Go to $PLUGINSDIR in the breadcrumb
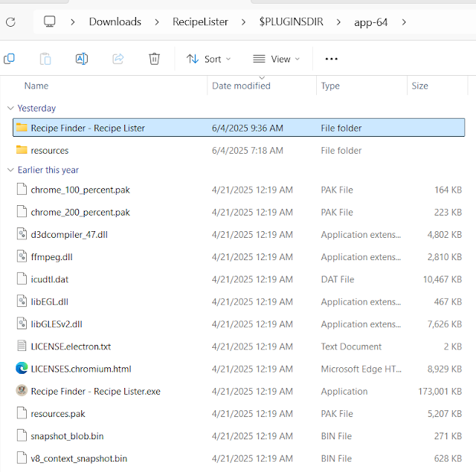Screen dimensions: 476x472 291,22
